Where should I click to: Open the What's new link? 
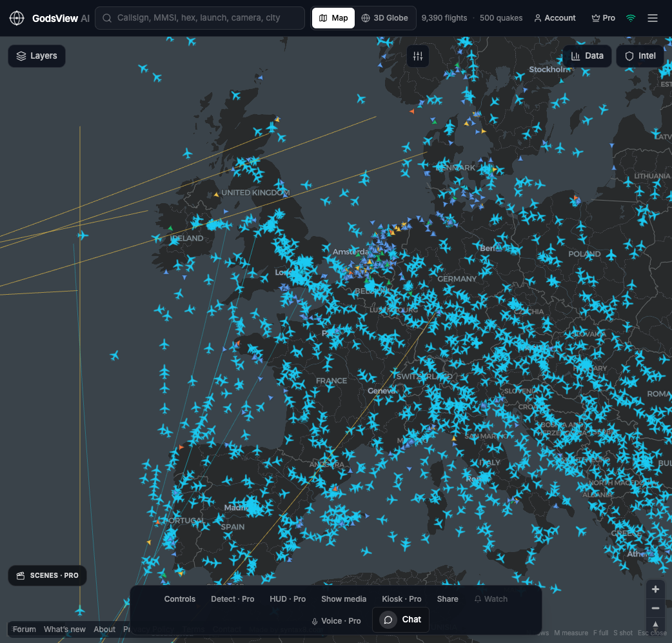coord(64,629)
